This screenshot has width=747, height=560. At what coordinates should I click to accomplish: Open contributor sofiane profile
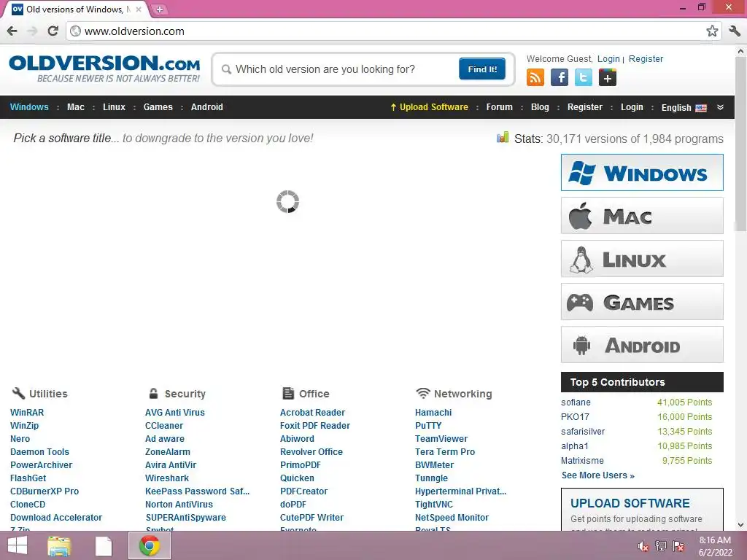[576, 402]
